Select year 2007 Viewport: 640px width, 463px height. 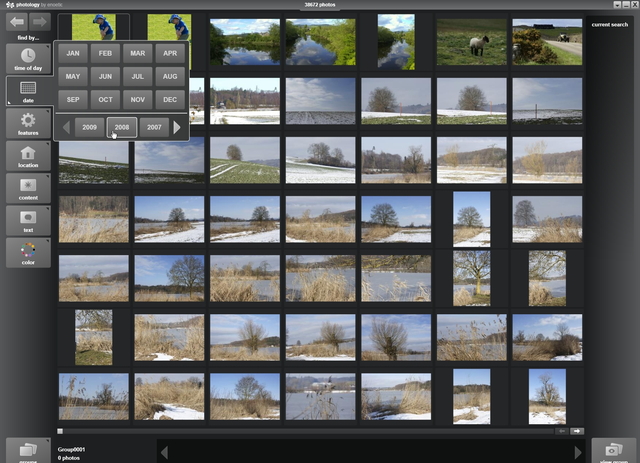coord(153,128)
